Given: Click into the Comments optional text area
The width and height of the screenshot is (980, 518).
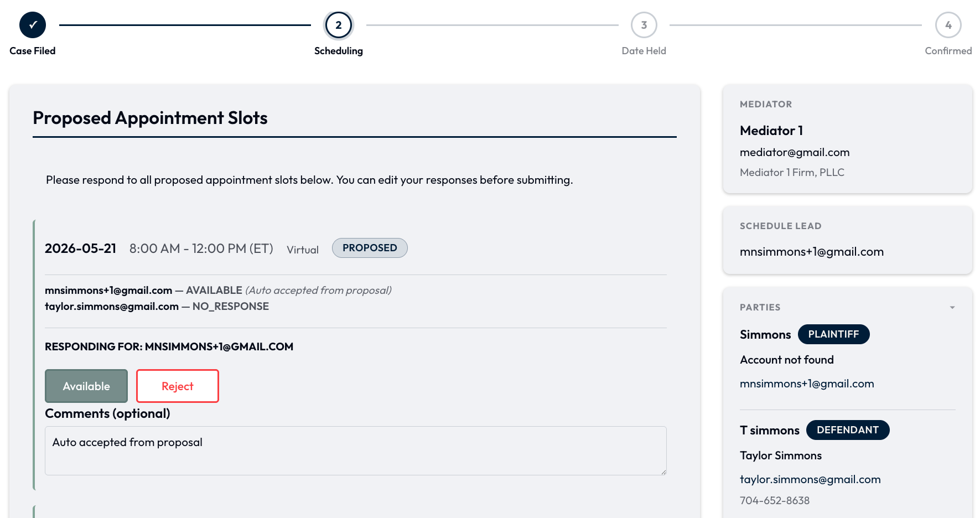Looking at the screenshot, I should tap(356, 450).
